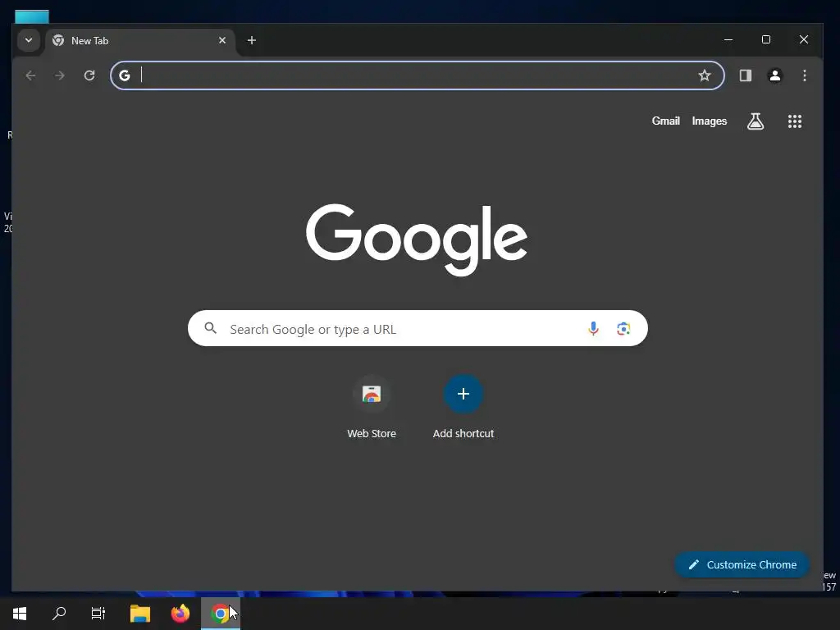
Task: Open Task View on the taskbar
Action: [98, 614]
